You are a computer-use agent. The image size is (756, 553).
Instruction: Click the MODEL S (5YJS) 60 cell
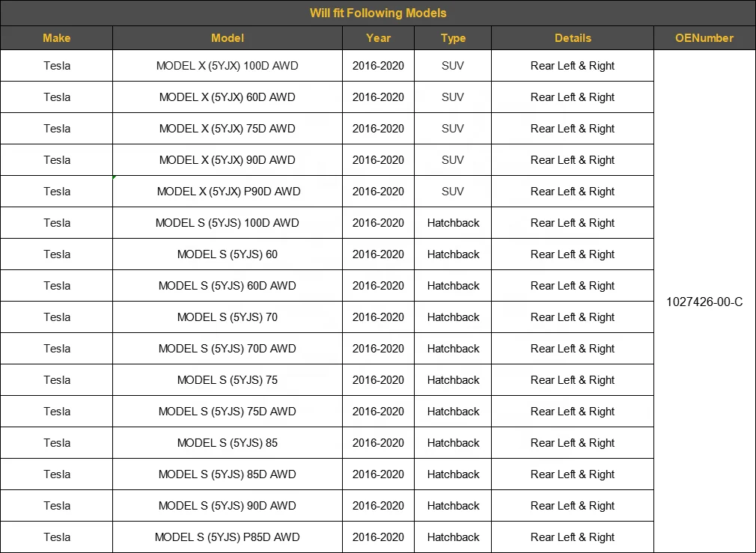tap(228, 254)
